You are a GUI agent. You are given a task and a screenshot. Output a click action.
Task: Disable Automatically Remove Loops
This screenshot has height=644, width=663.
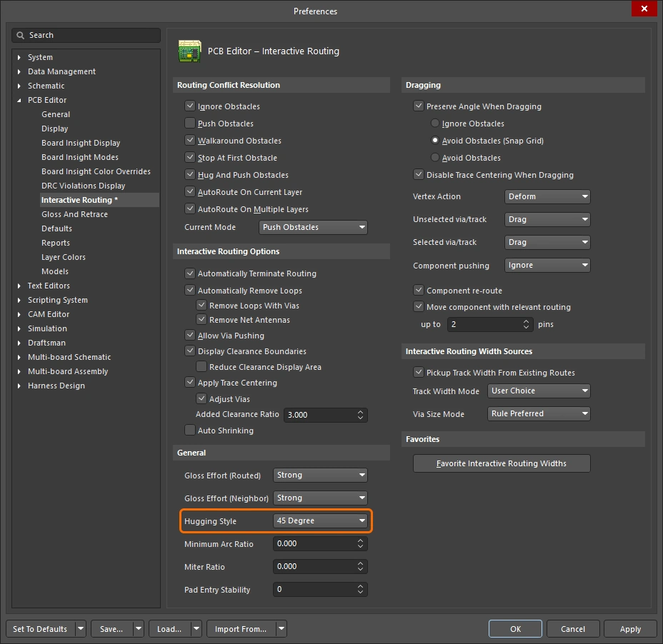[190, 291]
